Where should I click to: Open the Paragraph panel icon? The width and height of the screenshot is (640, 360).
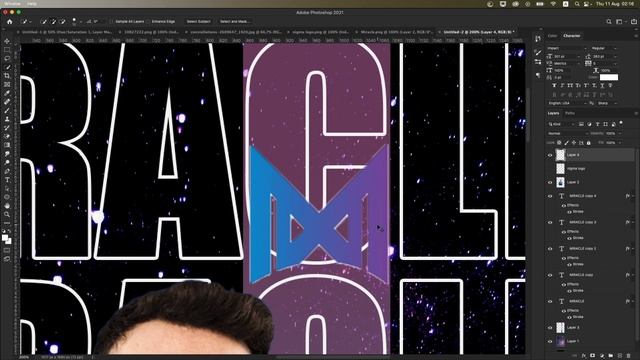pyautogui.click(x=538, y=75)
